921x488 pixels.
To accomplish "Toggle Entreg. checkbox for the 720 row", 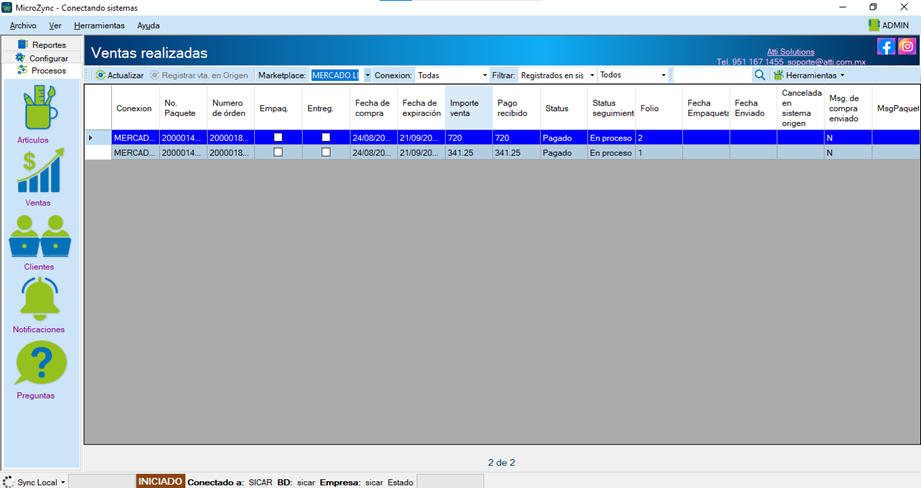I will [326, 137].
